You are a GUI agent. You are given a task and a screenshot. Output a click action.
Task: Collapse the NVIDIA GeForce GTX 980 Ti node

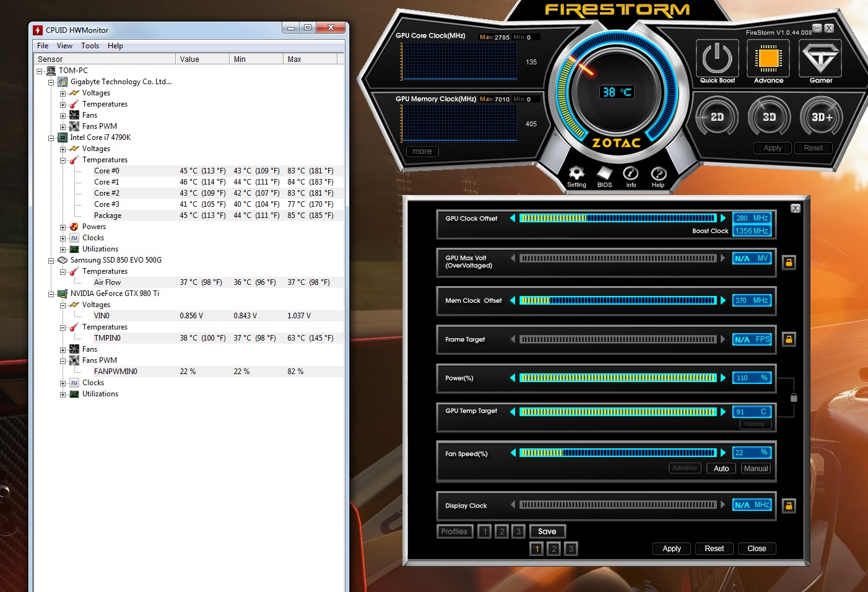pos(51,294)
